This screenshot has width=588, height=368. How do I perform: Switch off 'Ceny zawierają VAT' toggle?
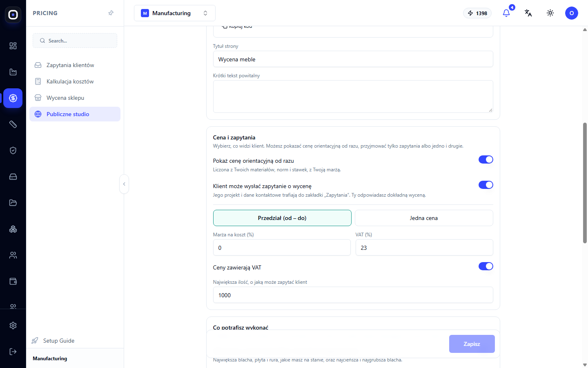tap(486, 266)
